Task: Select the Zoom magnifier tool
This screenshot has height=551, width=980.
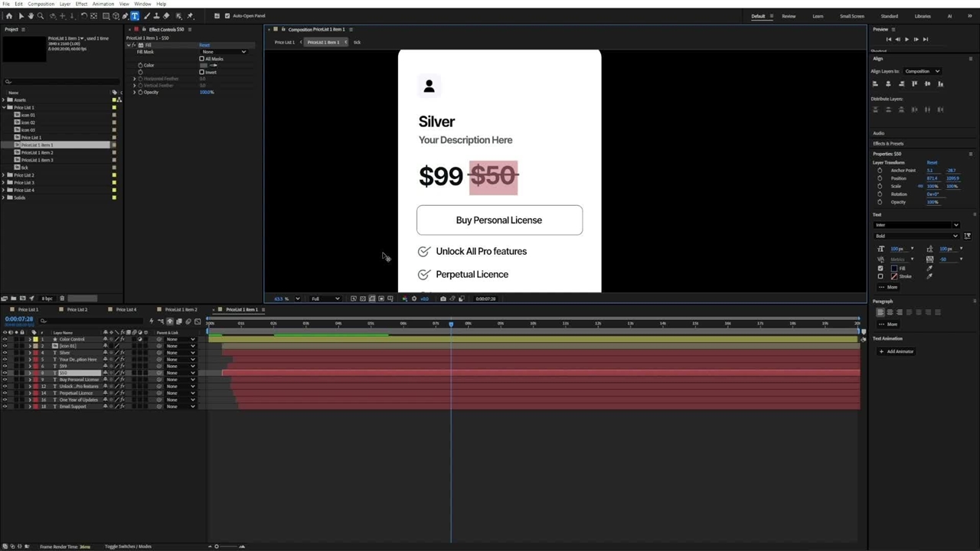Action: (41, 16)
